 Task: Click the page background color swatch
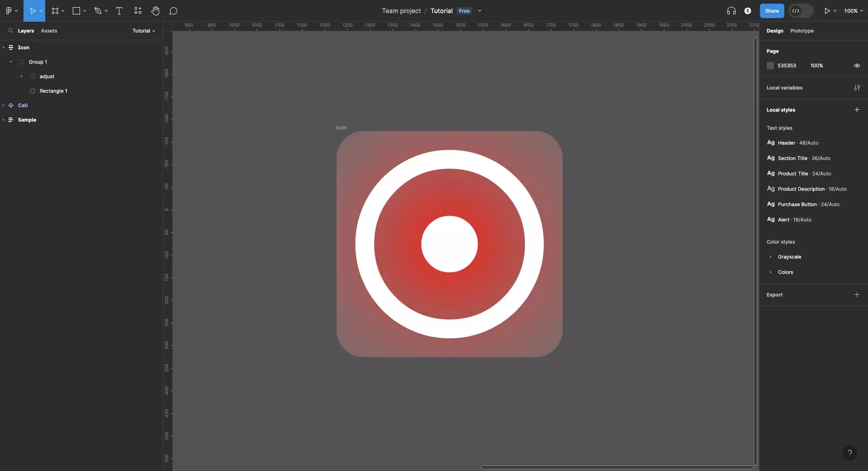[770, 66]
